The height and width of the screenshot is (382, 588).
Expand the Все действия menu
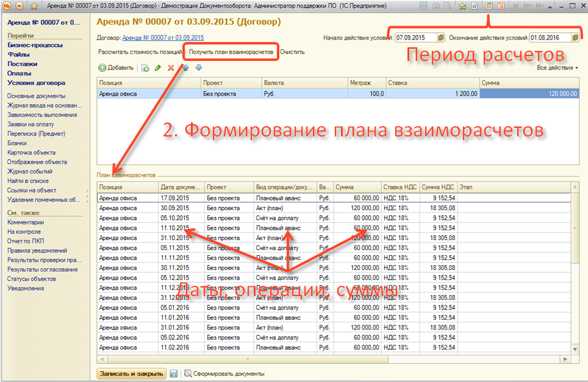click(558, 68)
